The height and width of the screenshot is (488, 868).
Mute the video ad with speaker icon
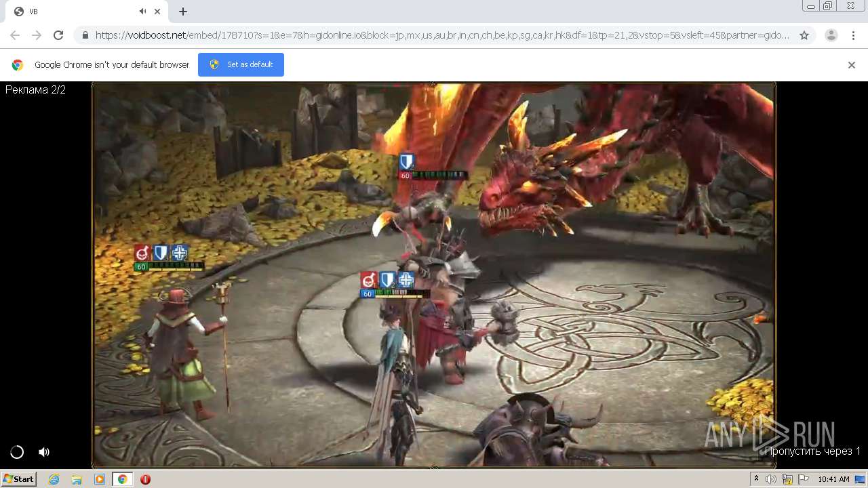click(44, 452)
